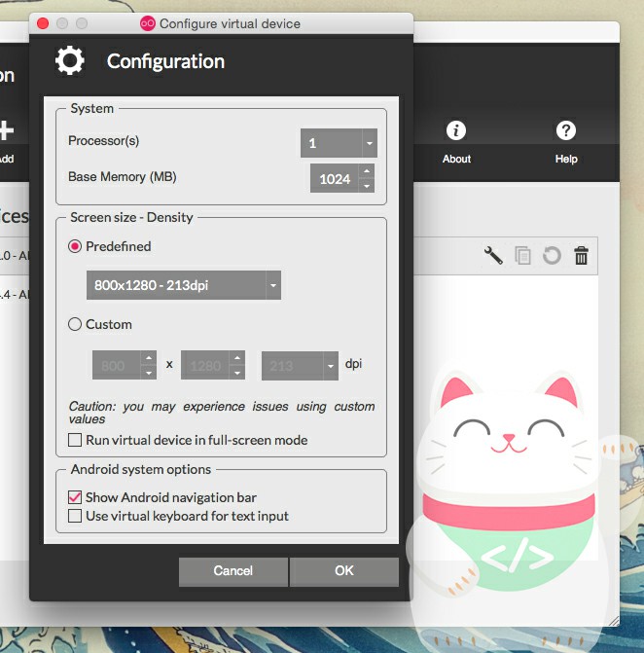644x653 pixels.
Task: Click the Add plus icon
Action: 6,130
